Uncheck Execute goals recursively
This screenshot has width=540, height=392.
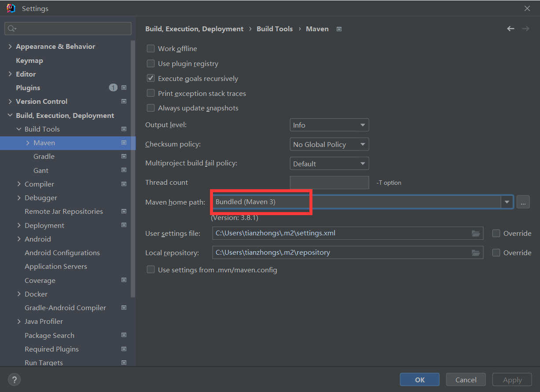151,79
